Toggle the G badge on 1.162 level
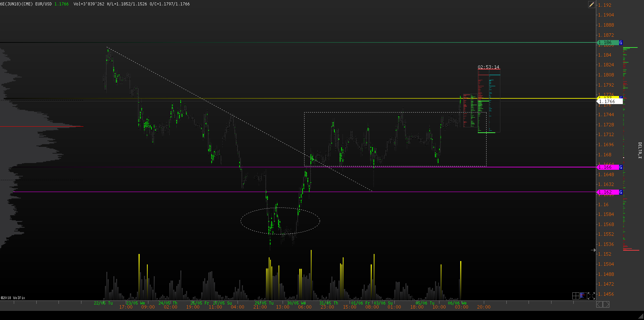Viewport: 644px width, 320px height. coord(621,192)
